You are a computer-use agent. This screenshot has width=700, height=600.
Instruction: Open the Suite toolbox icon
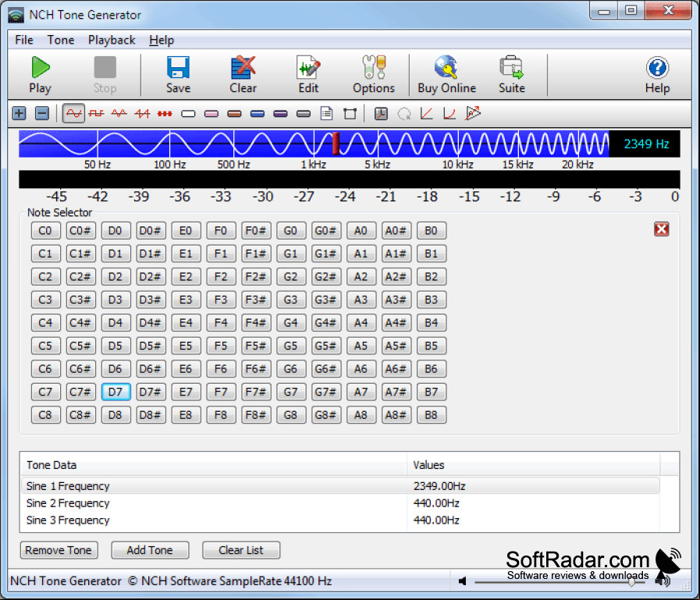512,75
